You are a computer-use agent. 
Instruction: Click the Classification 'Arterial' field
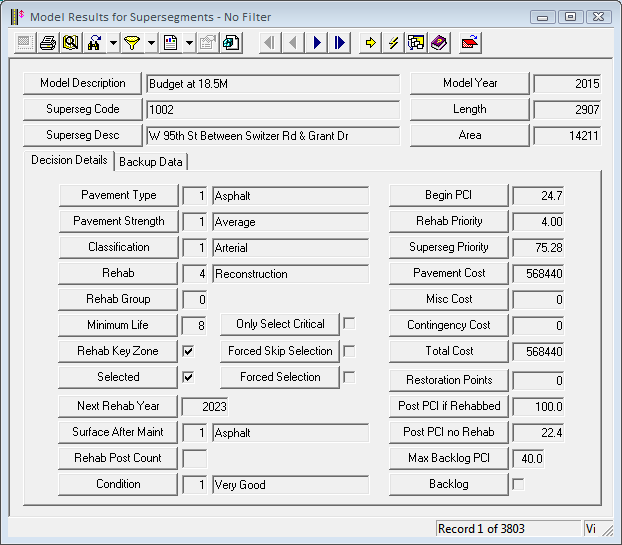[x=290, y=248]
